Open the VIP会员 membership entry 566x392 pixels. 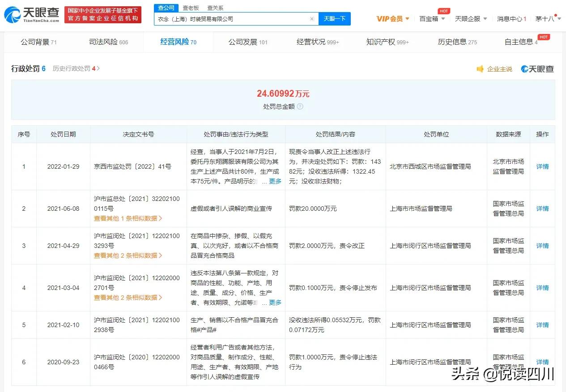(x=390, y=19)
